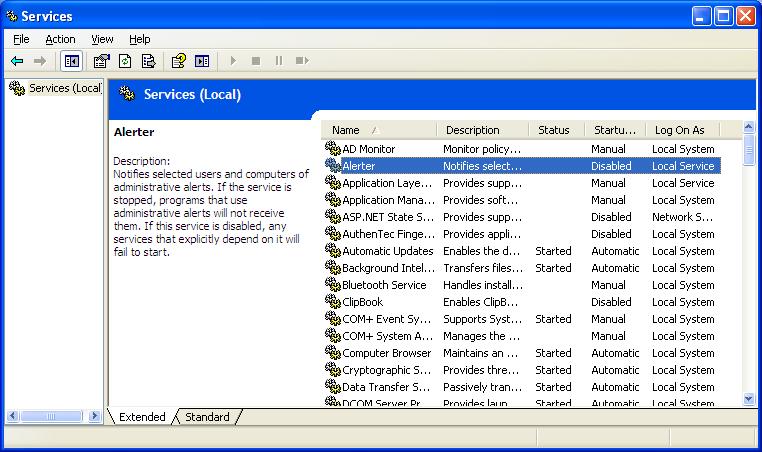Click the Restart Service icon
This screenshot has width=762, height=452.
(x=302, y=61)
